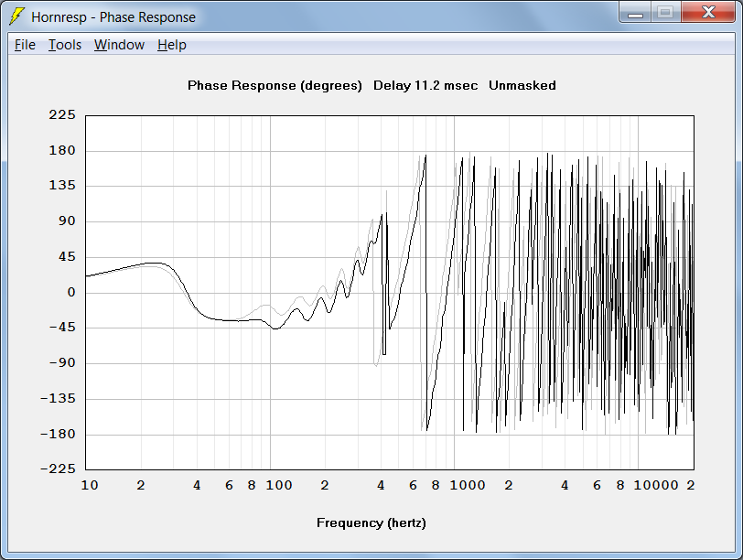Image resolution: width=743 pixels, height=560 pixels.
Task: Click the 10 frequency axis label
Action: [x=90, y=485]
